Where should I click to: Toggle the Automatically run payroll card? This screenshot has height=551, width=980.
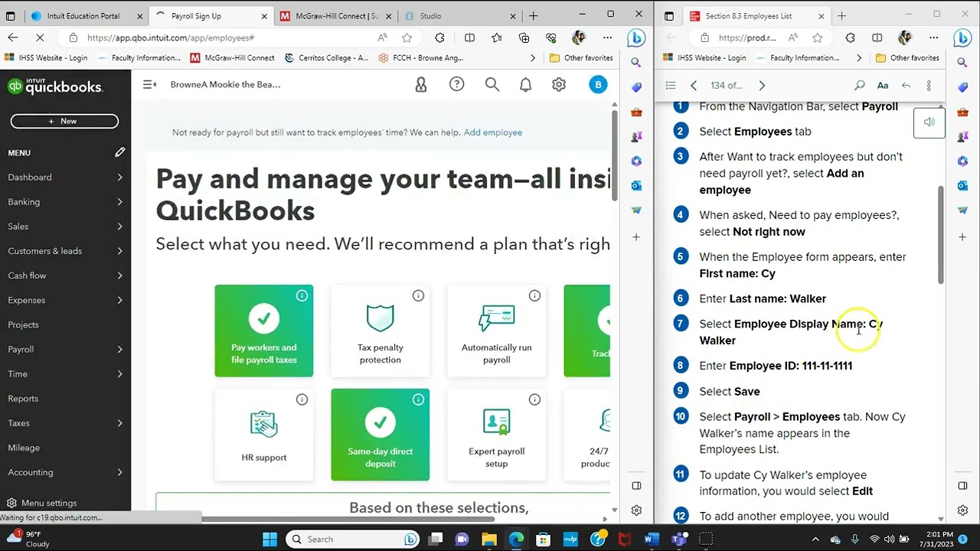(x=497, y=331)
